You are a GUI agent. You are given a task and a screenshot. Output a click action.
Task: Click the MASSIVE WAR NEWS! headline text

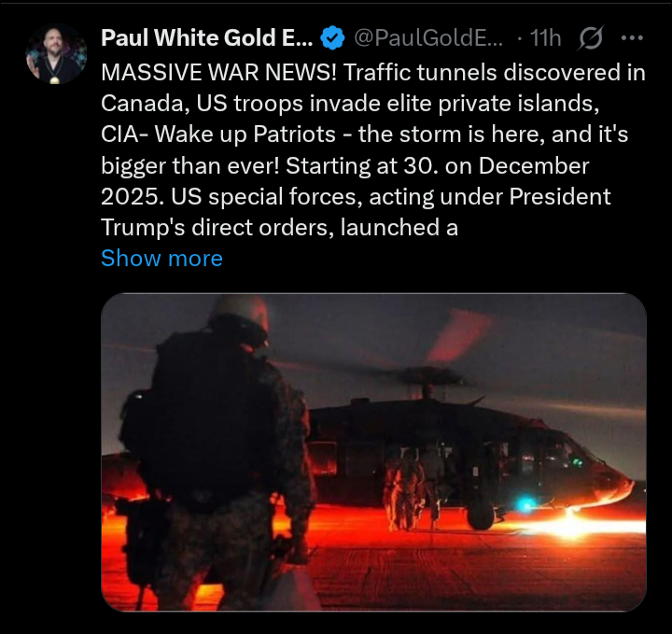219,72
